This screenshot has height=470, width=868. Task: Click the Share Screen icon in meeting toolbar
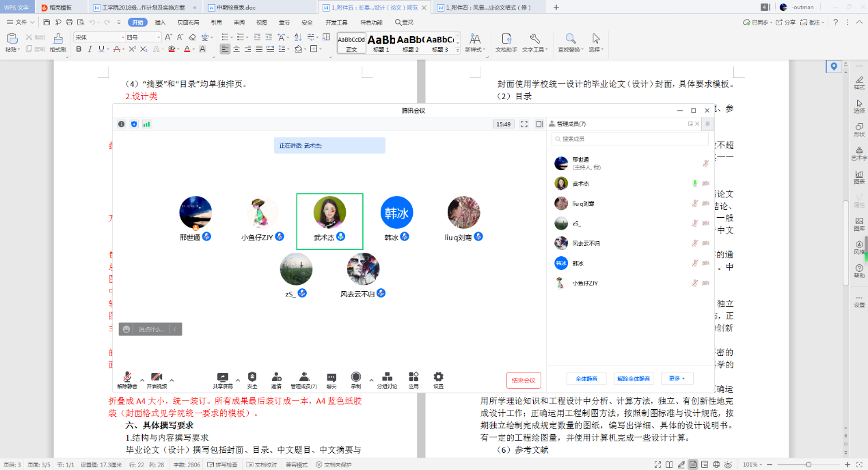[x=222, y=377]
